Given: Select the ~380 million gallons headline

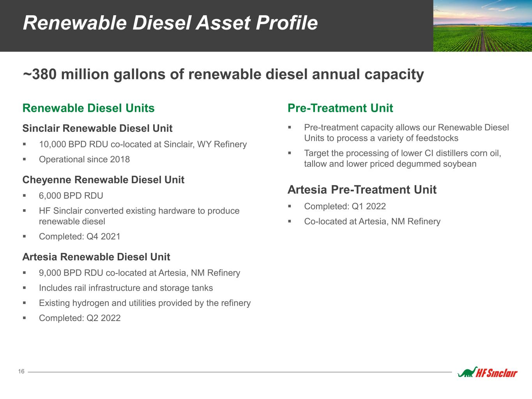Looking at the screenshot, I should 223,74.
